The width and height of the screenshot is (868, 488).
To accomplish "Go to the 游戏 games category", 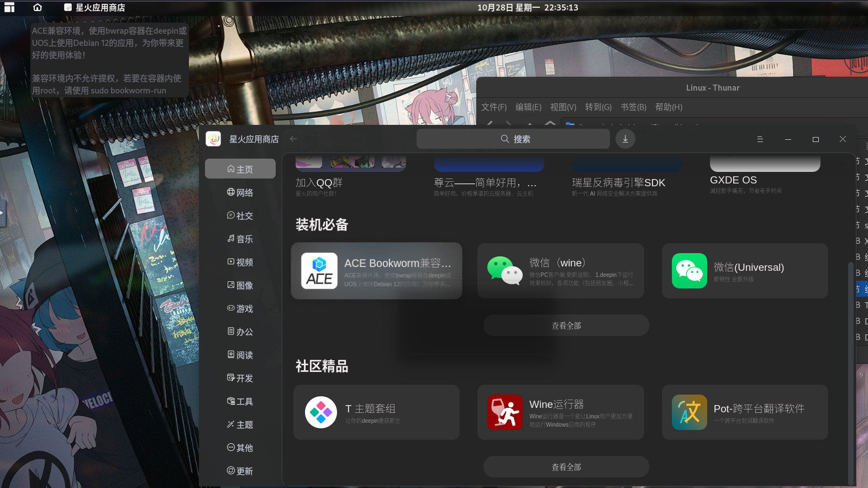I will [x=240, y=308].
